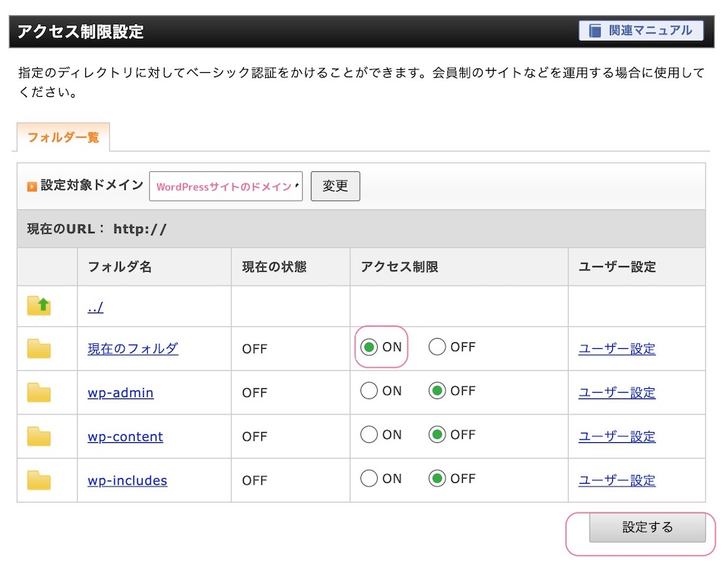
Task: Click the 設定する button
Action: coord(647,527)
